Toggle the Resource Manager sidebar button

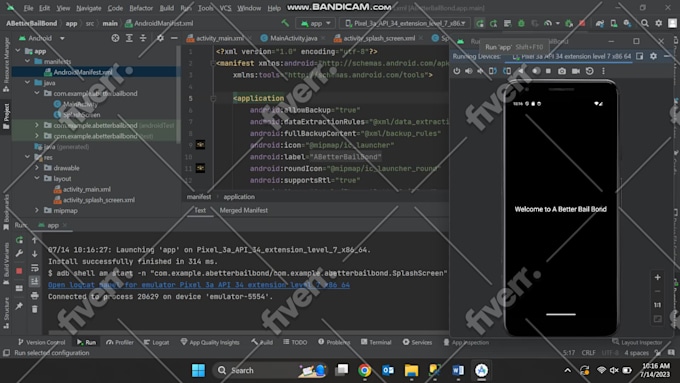click(6, 64)
